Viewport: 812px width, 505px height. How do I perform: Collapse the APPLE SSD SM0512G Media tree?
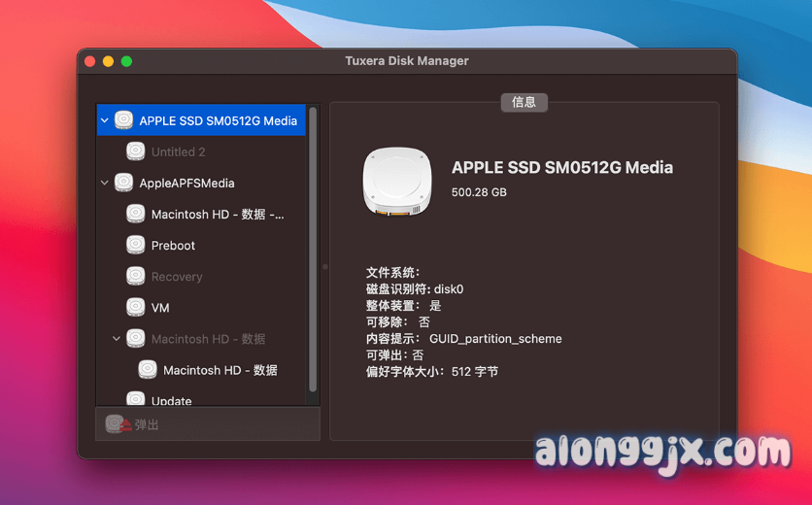tap(105, 120)
